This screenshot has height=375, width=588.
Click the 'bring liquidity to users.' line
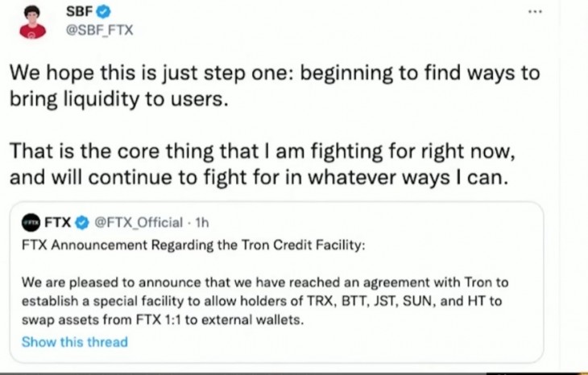119,100
